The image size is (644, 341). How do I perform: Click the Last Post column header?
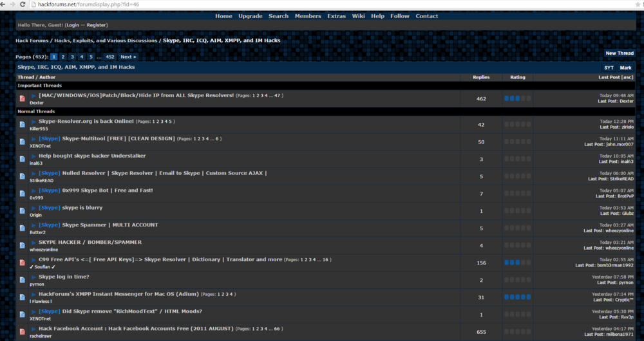(609, 77)
